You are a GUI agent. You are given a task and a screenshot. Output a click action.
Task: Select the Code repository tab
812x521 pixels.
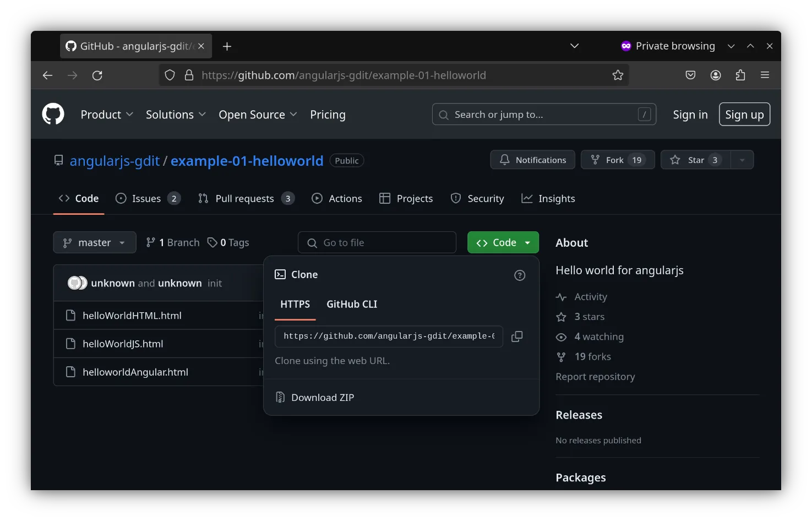tap(79, 199)
